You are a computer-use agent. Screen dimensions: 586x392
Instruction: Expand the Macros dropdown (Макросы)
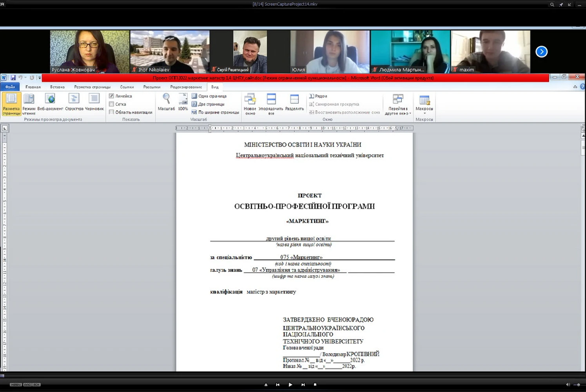click(x=424, y=113)
